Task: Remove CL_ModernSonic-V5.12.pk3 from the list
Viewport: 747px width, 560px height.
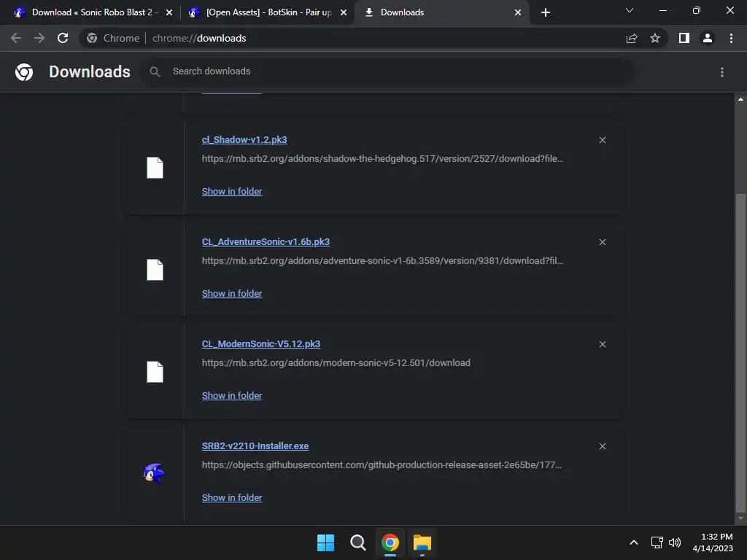Action: tap(603, 344)
